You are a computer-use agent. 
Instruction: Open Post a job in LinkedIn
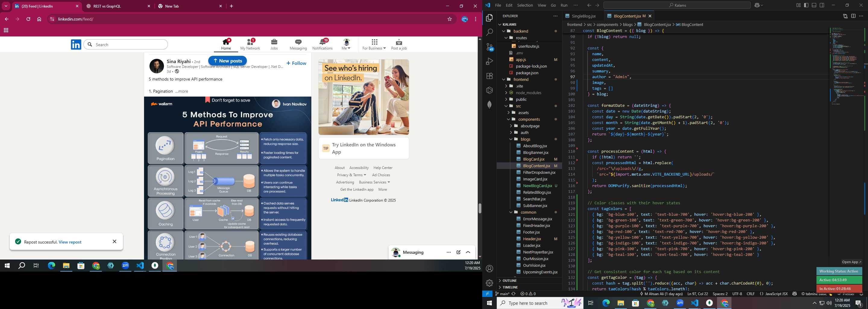pos(399,44)
